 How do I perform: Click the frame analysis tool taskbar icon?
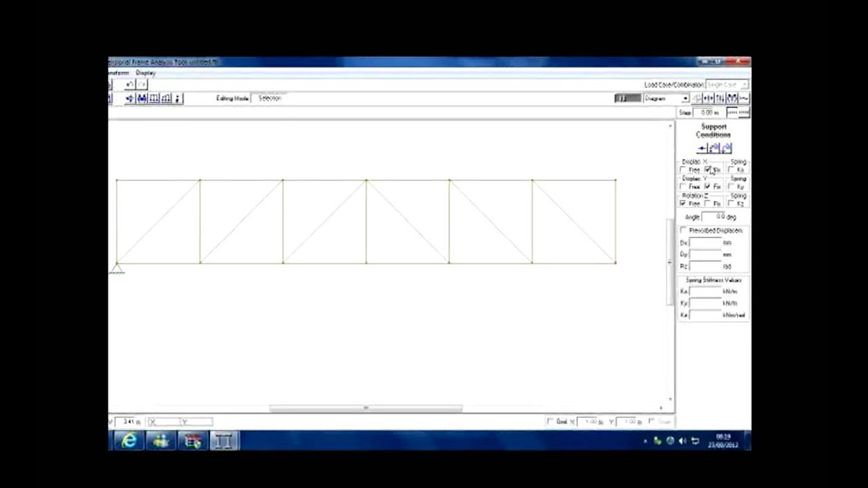224,441
